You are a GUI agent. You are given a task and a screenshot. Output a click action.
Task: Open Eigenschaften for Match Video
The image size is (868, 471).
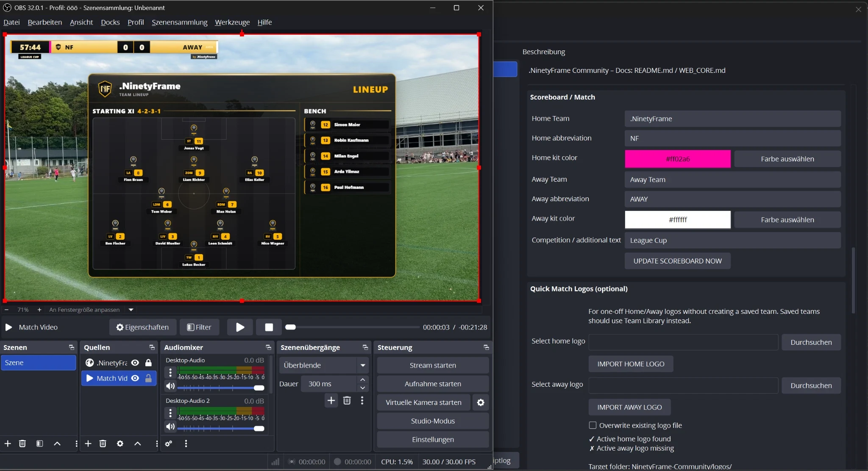click(143, 327)
